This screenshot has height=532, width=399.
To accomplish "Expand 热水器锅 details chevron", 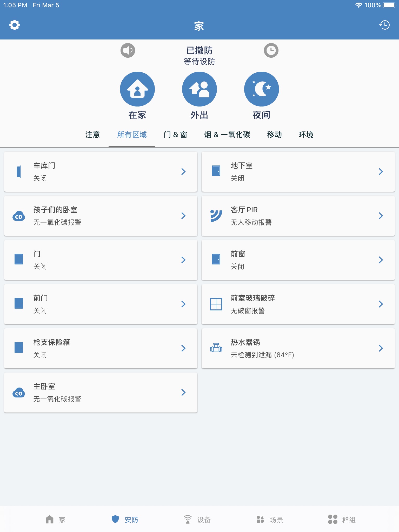I will pos(381,348).
